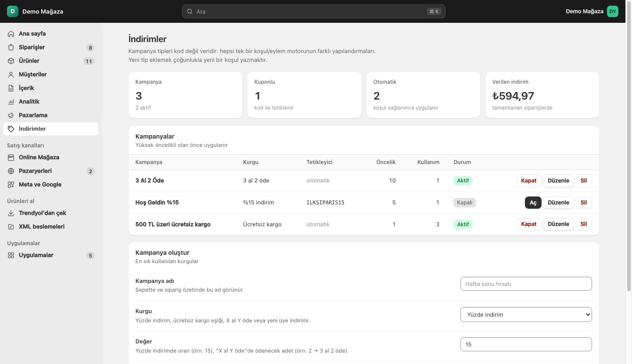Open the Pazarlama sidebar item

[51, 115]
